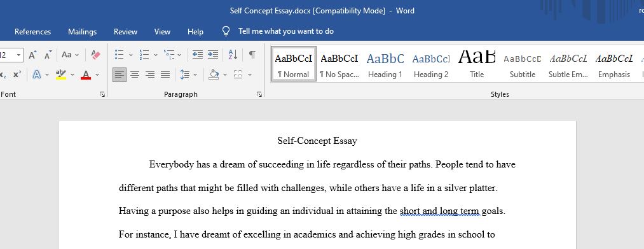Click the Decrease Indent icon
Viewport: 644px width, 249px height.
[198, 54]
